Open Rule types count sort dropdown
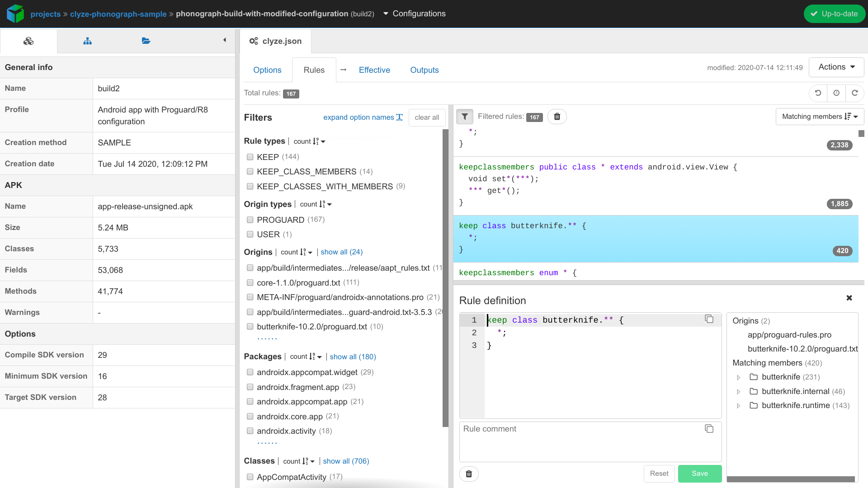This screenshot has height=488, width=868. click(x=309, y=141)
